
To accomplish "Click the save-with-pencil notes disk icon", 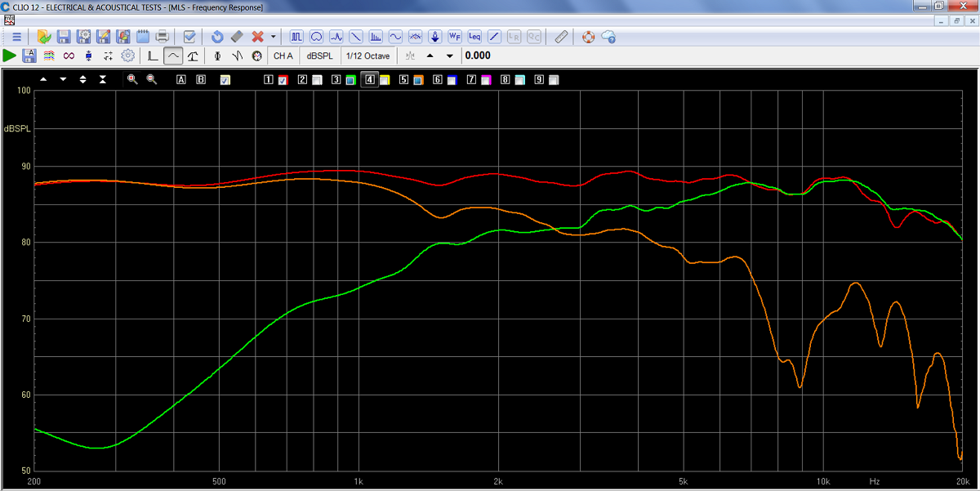I will (103, 37).
